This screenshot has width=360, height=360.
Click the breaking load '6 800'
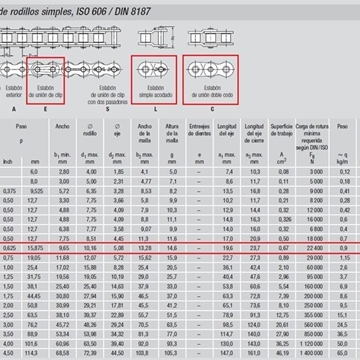(x=317, y=229)
